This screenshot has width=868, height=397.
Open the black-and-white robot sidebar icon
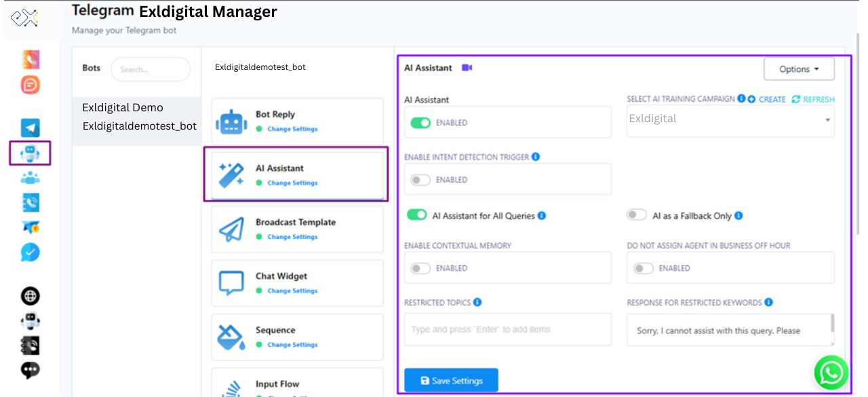[30, 320]
